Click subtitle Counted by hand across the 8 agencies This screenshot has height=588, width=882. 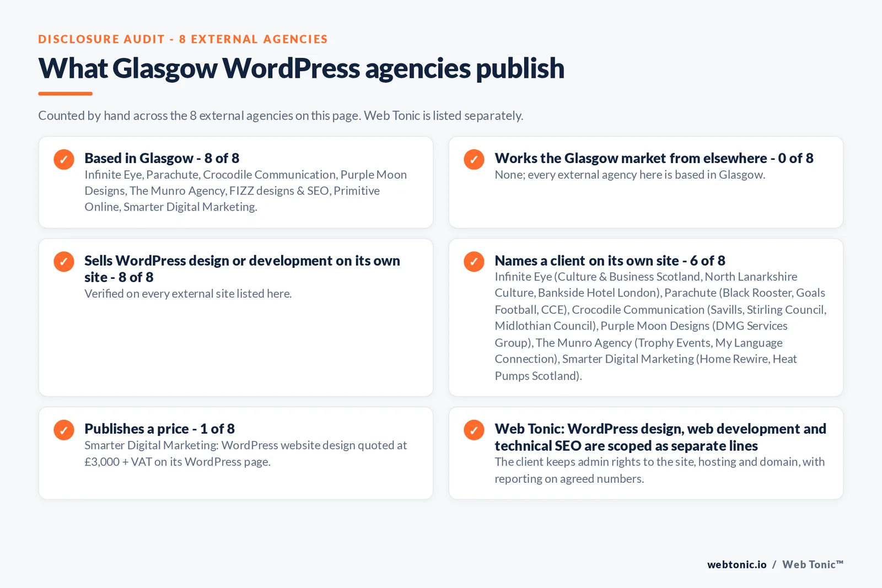[x=281, y=116]
